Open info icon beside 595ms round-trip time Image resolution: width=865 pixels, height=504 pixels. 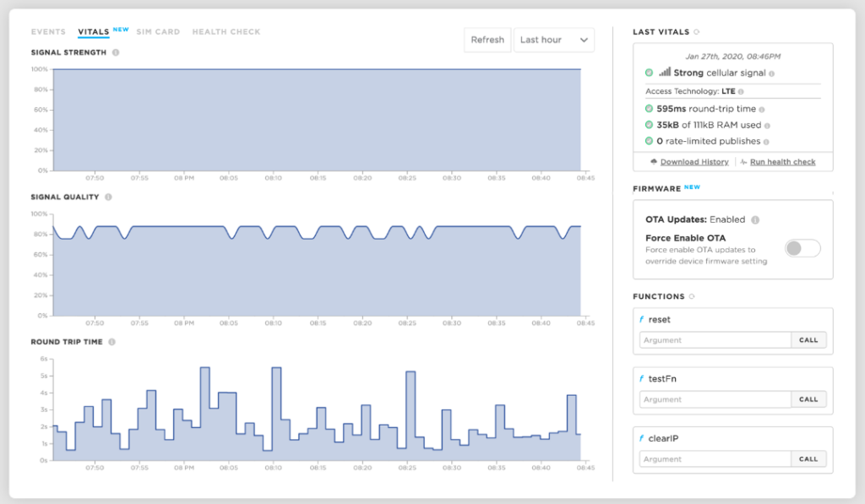point(761,108)
